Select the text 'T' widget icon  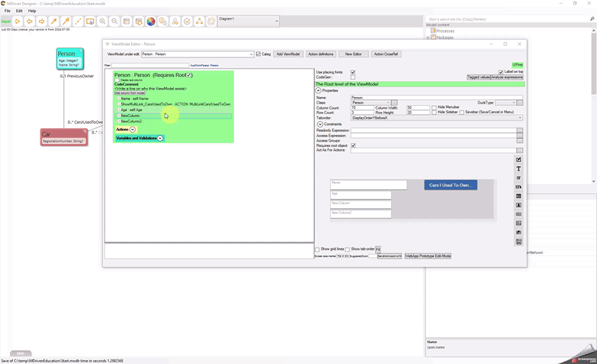click(519, 169)
